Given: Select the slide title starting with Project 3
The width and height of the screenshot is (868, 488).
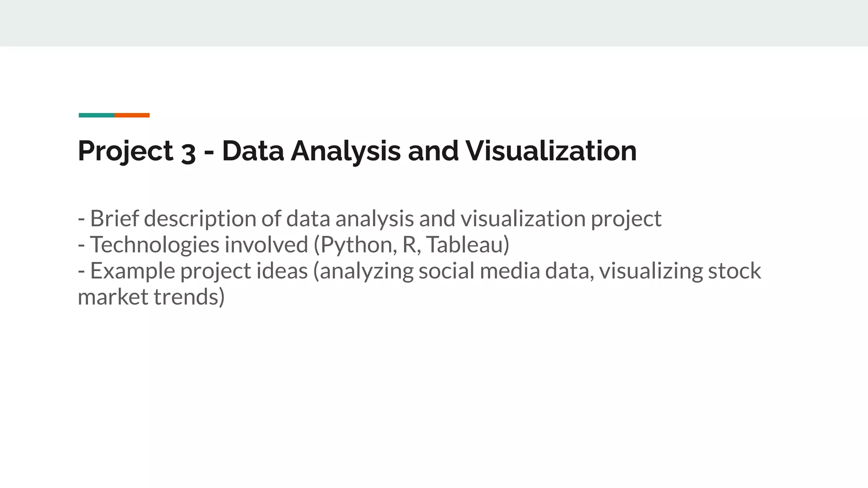Looking at the screenshot, I should click(357, 151).
